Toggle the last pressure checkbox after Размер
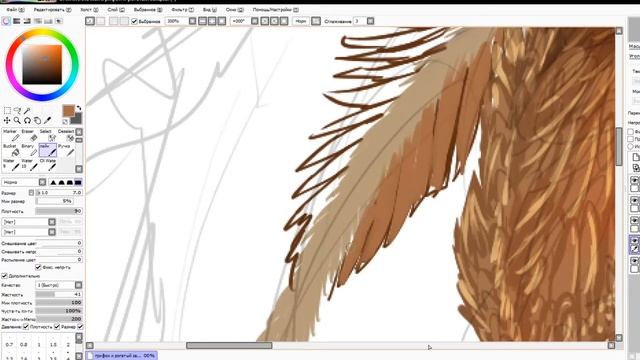 click(80, 327)
